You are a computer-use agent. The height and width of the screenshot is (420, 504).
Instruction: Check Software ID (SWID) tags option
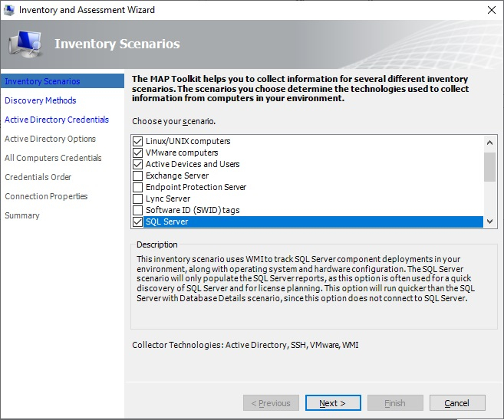coord(137,210)
